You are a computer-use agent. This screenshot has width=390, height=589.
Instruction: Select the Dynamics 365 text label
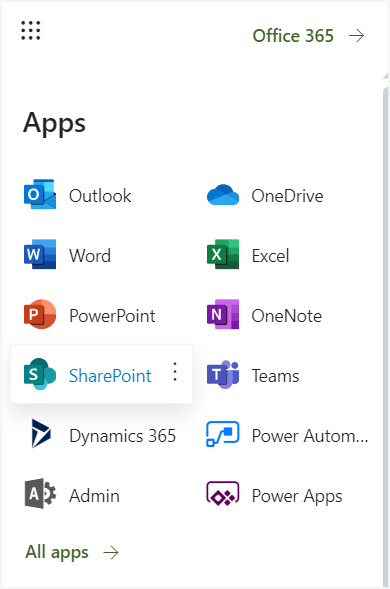coord(122,436)
